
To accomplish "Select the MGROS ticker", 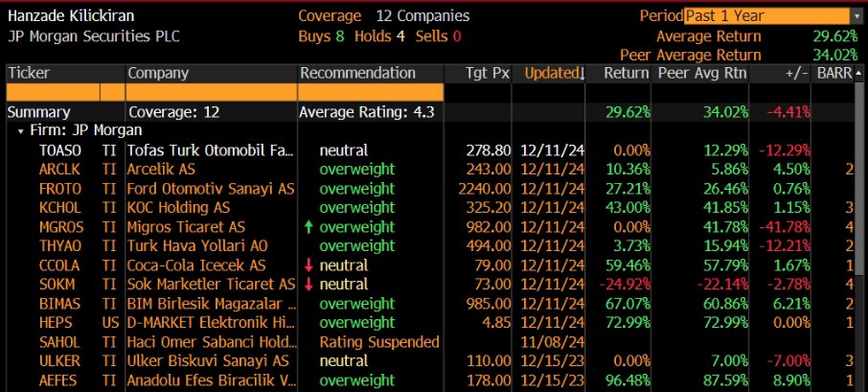I will [x=61, y=227].
